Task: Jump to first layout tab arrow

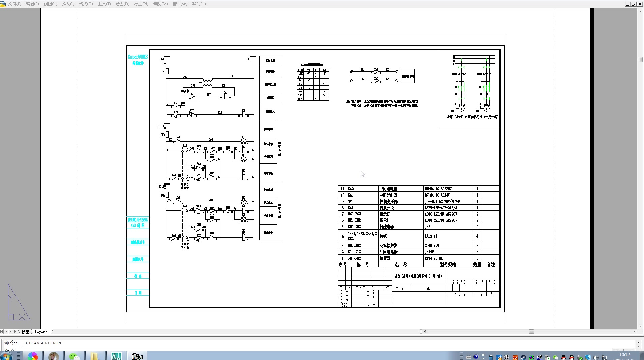Action: click(x=2, y=332)
